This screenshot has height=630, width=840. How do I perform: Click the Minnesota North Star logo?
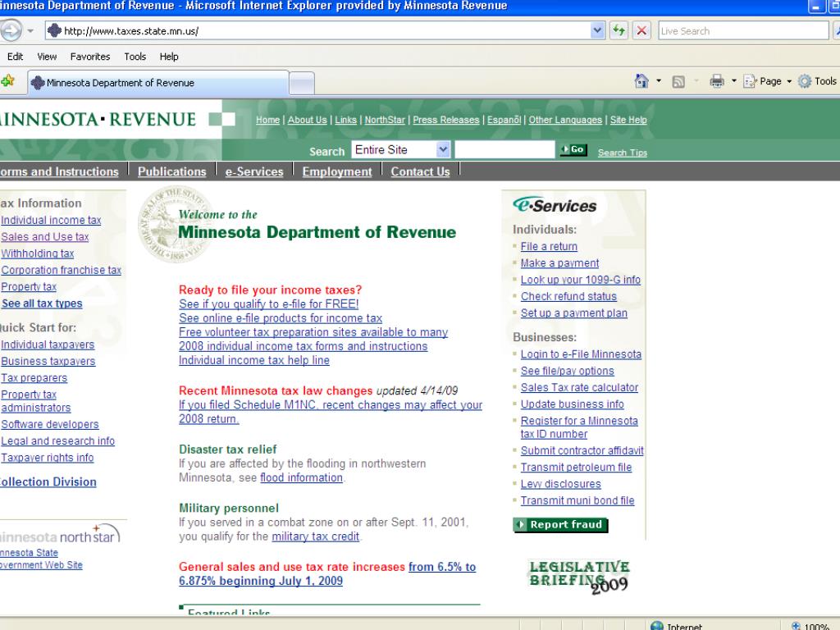[59, 534]
